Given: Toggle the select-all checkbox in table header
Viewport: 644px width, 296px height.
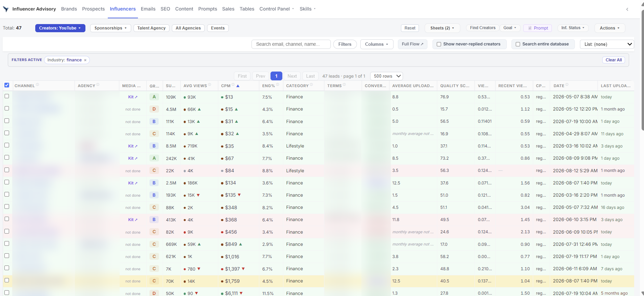Looking at the screenshot, I should click(x=7, y=85).
